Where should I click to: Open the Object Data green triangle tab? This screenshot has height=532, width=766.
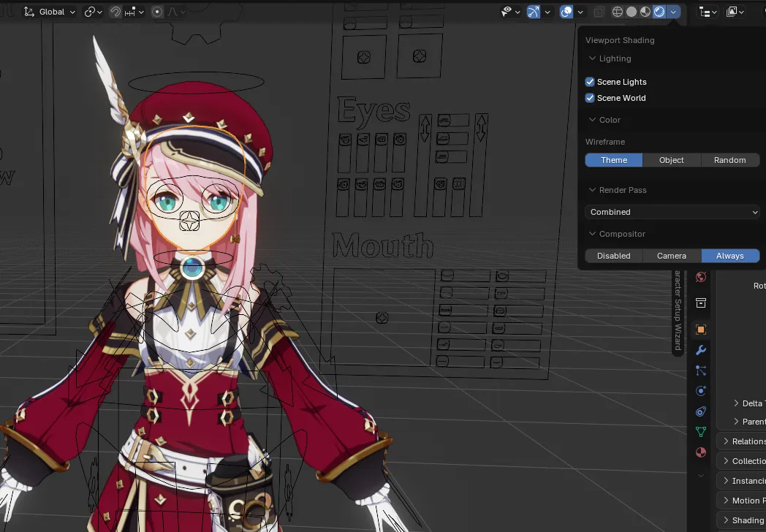700,432
